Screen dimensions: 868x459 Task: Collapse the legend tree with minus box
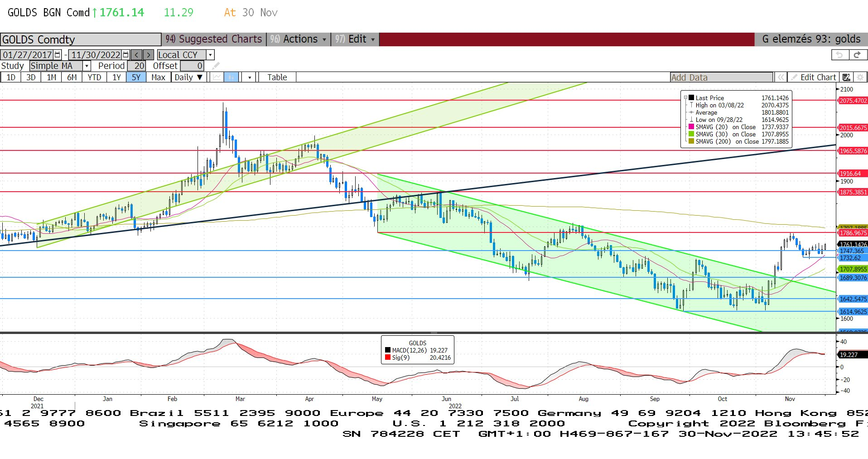[685, 98]
